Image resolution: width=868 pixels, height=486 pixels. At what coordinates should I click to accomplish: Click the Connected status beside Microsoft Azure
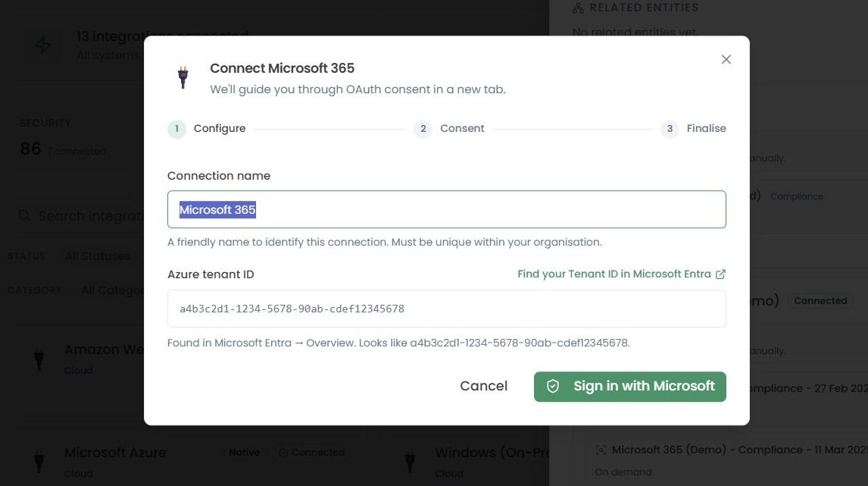[x=311, y=453]
